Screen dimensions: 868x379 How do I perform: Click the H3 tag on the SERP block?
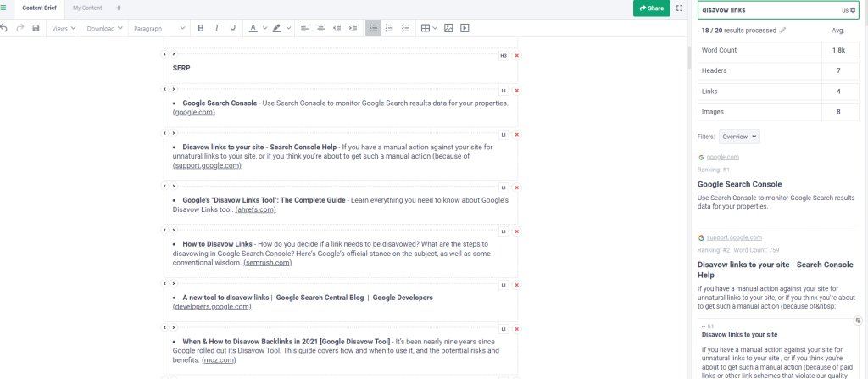point(504,56)
